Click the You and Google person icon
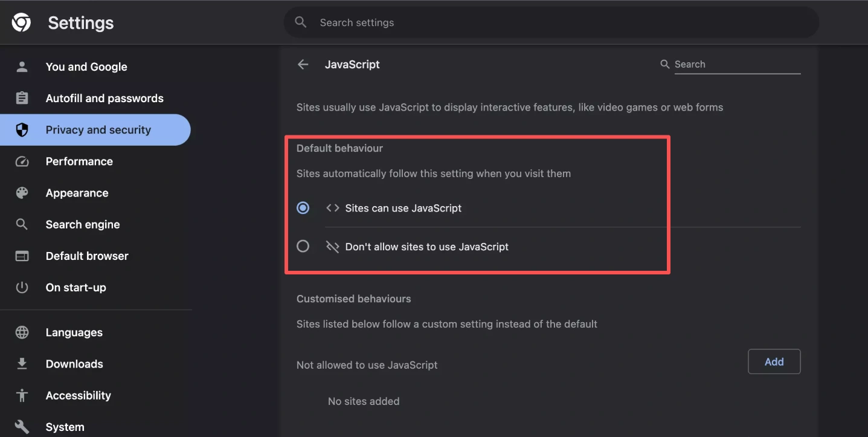The height and width of the screenshot is (437, 868). click(x=22, y=66)
